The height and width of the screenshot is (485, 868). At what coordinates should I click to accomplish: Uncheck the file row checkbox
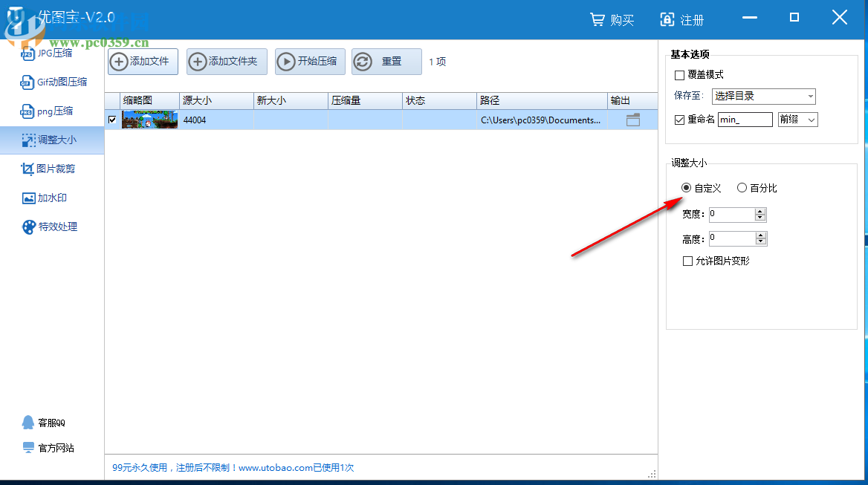point(112,120)
